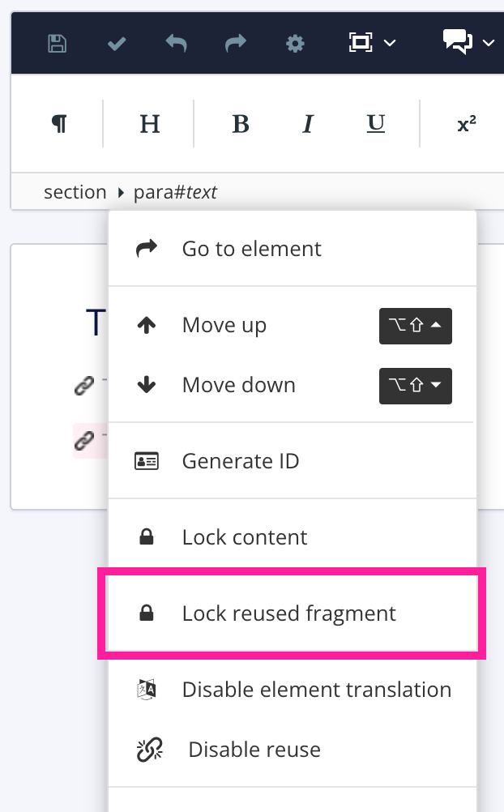Toggle underline formatting
The width and height of the screenshot is (504, 812).
(375, 123)
